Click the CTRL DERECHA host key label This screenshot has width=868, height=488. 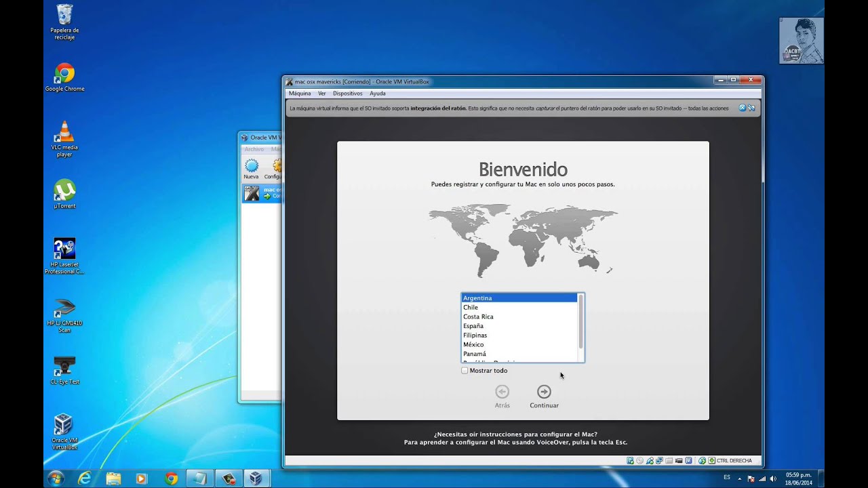click(x=734, y=460)
